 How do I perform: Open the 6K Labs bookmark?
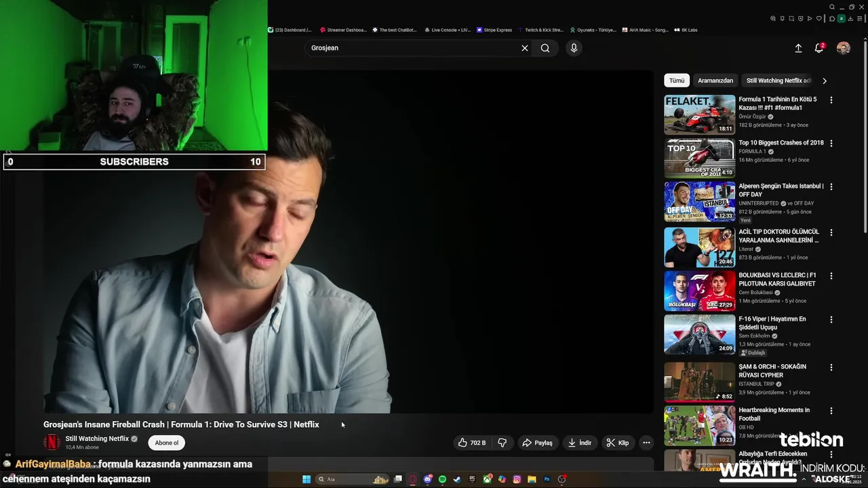coord(686,30)
